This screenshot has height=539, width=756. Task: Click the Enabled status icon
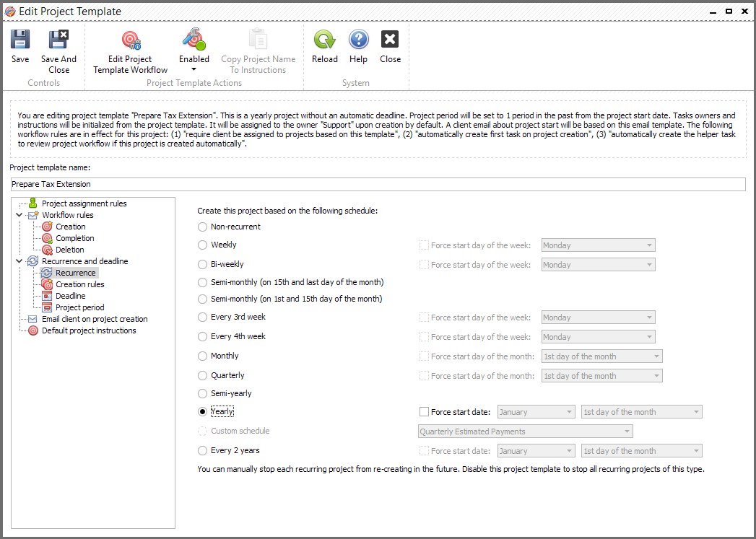[194, 40]
